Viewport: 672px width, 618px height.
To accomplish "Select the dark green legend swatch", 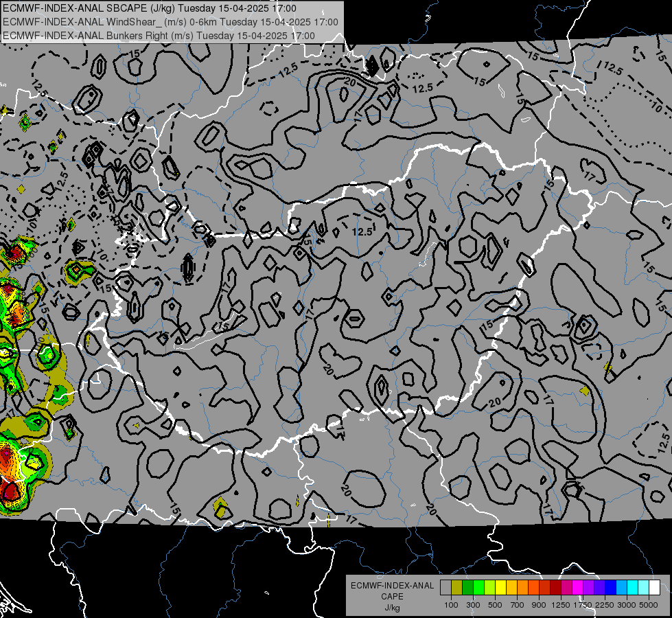I will tap(467, 588).
